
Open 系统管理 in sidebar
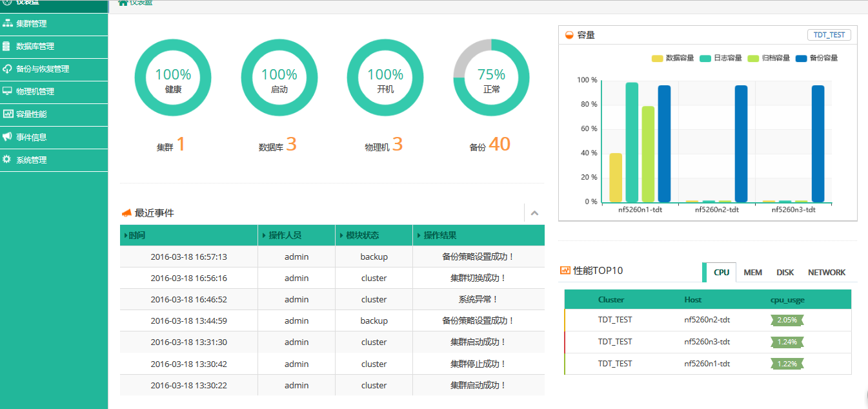54,160
